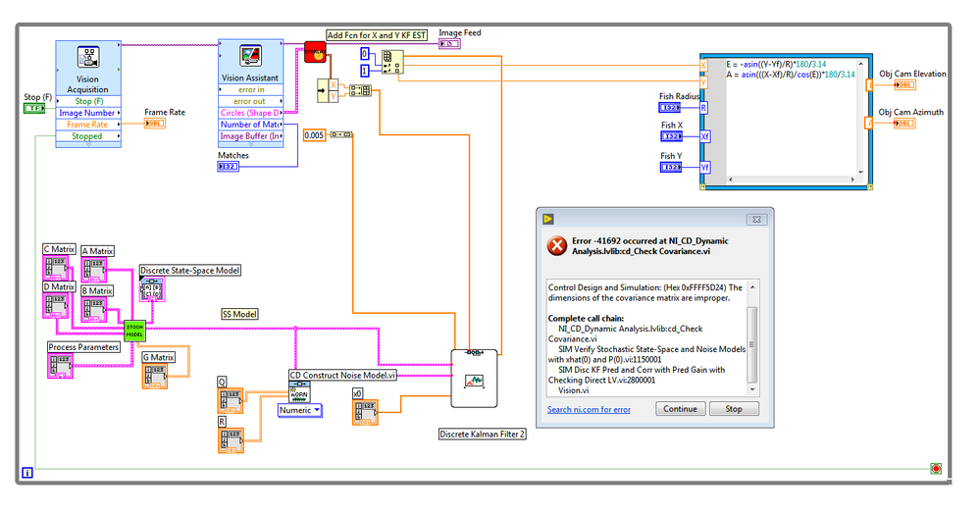This screenshot has height=513, width=980.
Task: Click the Fish X I32 control
Action: pos(672,135)
